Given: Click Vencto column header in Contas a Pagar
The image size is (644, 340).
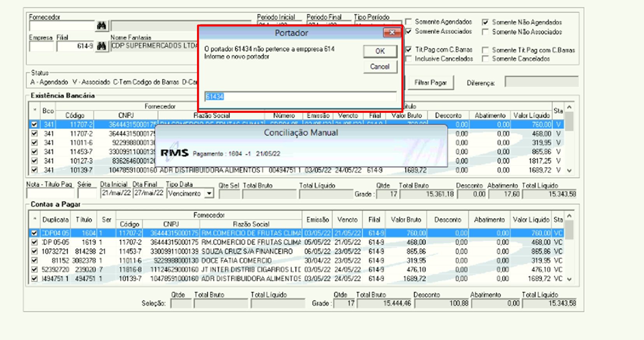Looking at the screenshot, I should click(x=347, y=219).
